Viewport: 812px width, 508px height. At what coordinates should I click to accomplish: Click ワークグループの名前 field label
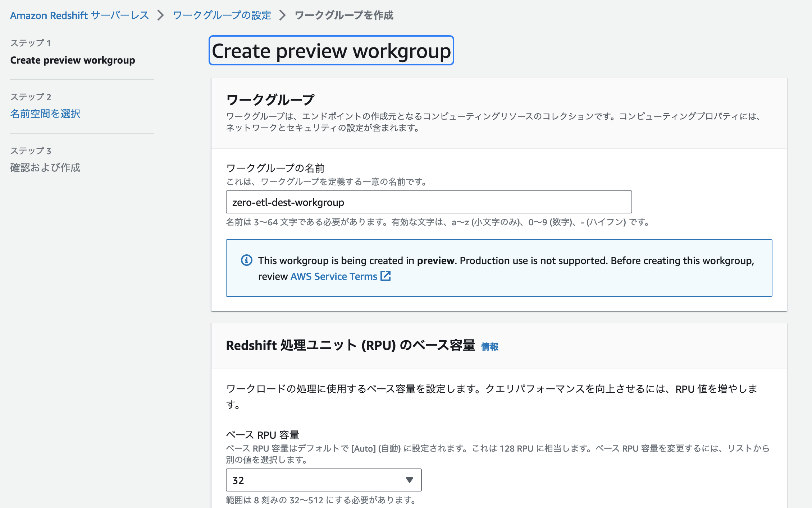click(x=275, y=168)
